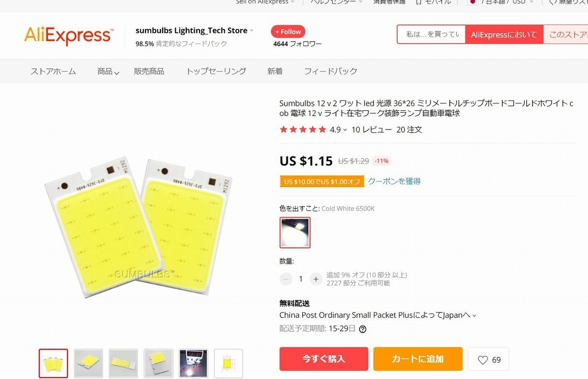Open the フィードバック tab
The image size is (588, 379).
coord(331,72)
